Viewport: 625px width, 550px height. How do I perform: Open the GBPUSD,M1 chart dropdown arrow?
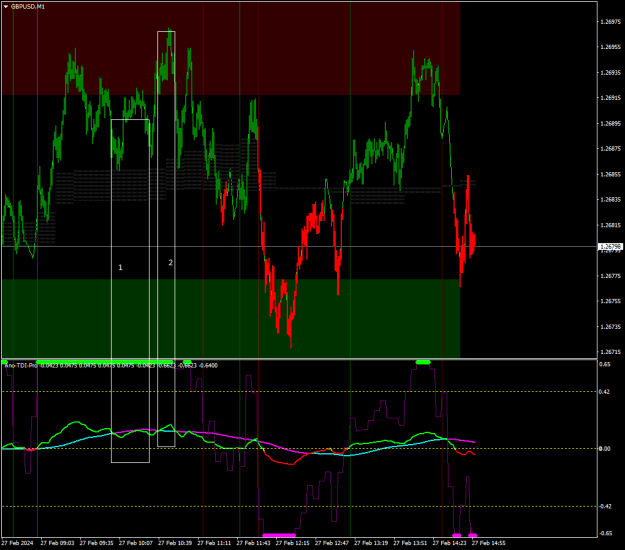coord(6,7)
